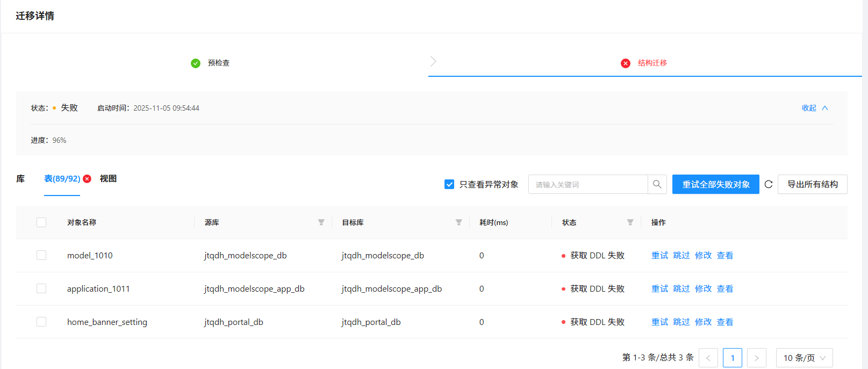Click 导出所有结构 button
Image resolution: width=868 pixels, height=369 pixels.
812,184
